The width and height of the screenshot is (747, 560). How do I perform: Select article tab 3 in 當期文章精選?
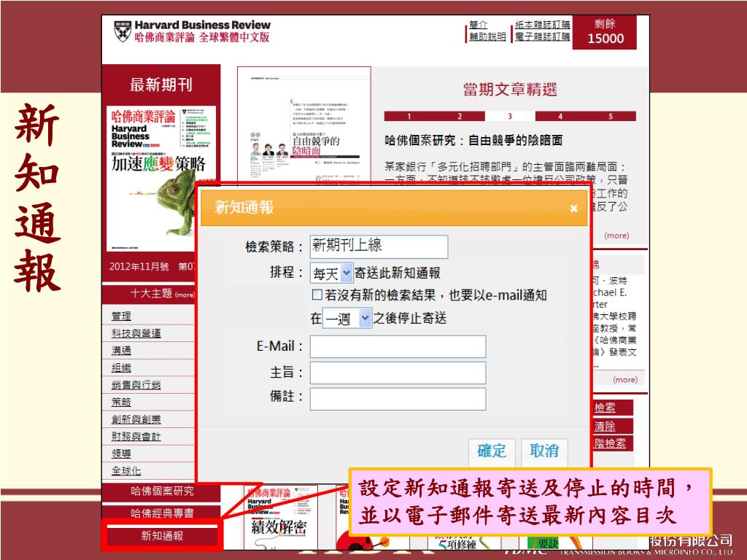tap(510, 116)
